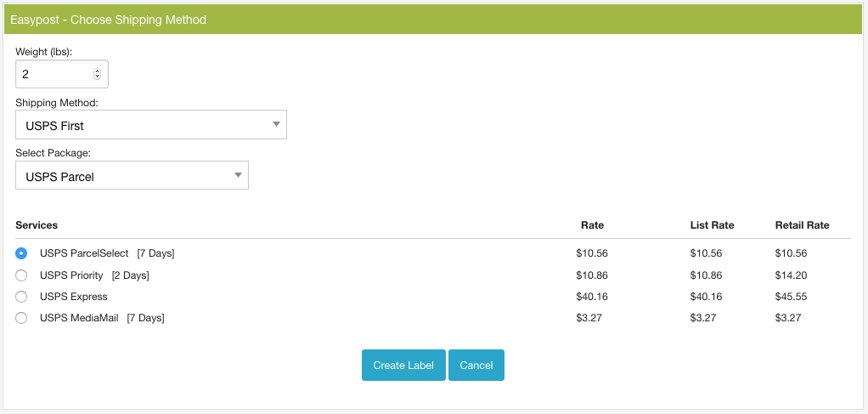This screenshot has width=868, height=414.
Task: Choose USPS MediaMail radio option
Action: point(21,318)
